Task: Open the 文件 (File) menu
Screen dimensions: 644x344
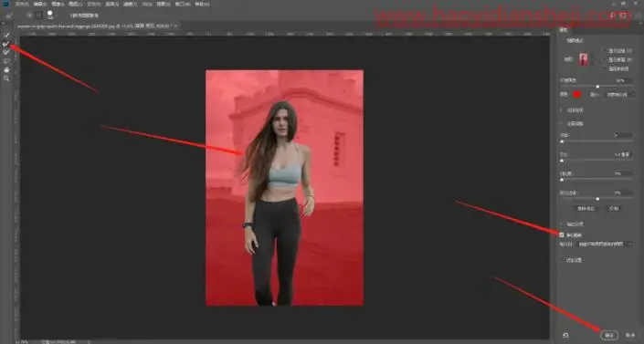Action: click(21, 4)
